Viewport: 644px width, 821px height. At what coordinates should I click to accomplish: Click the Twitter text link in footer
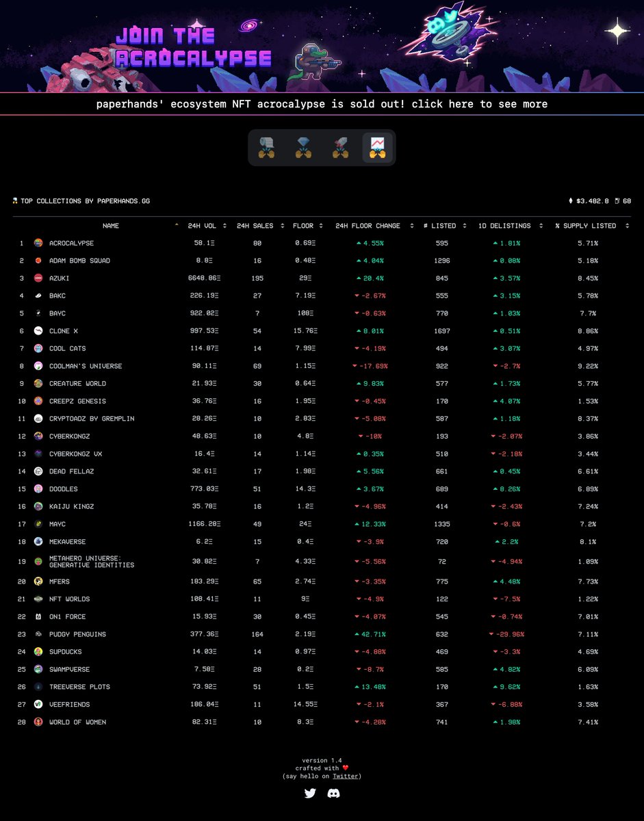346,776
